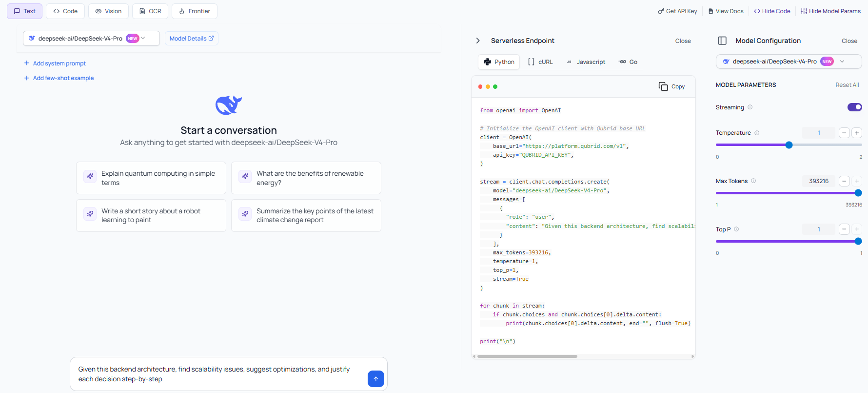Click the Top P slider handle
Image resolution: width=868 pixels, height=393 pixels.
[x=858, y=241]
